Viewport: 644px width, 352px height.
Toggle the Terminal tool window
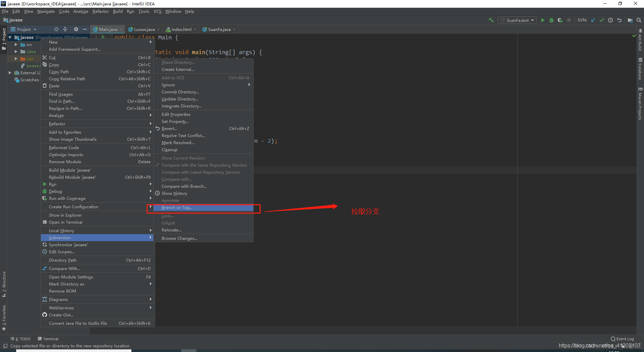48,339
